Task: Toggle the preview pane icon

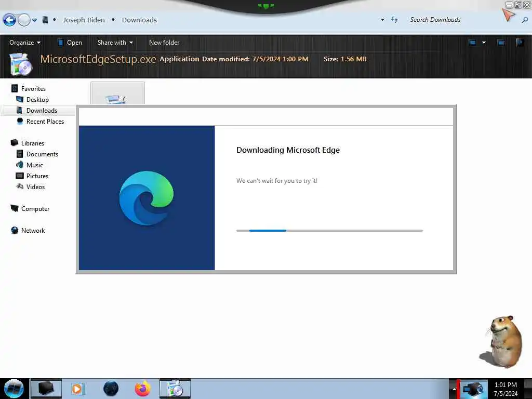Action: coord(501,43)
